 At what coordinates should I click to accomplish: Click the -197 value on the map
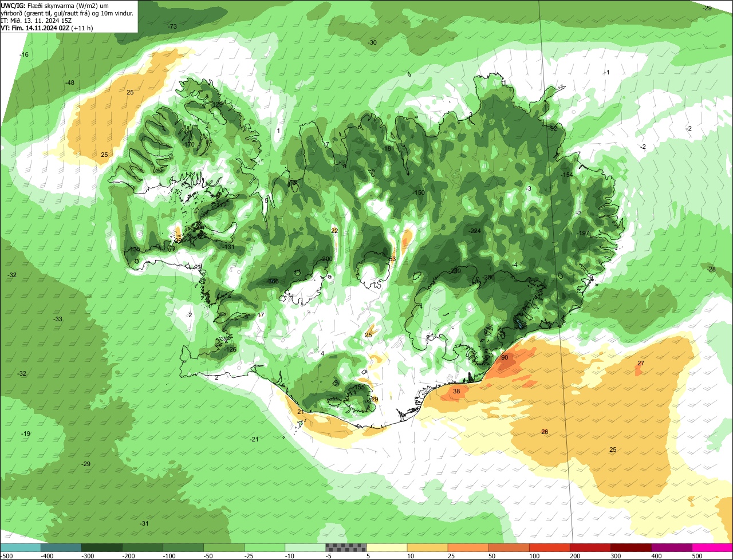582,233
